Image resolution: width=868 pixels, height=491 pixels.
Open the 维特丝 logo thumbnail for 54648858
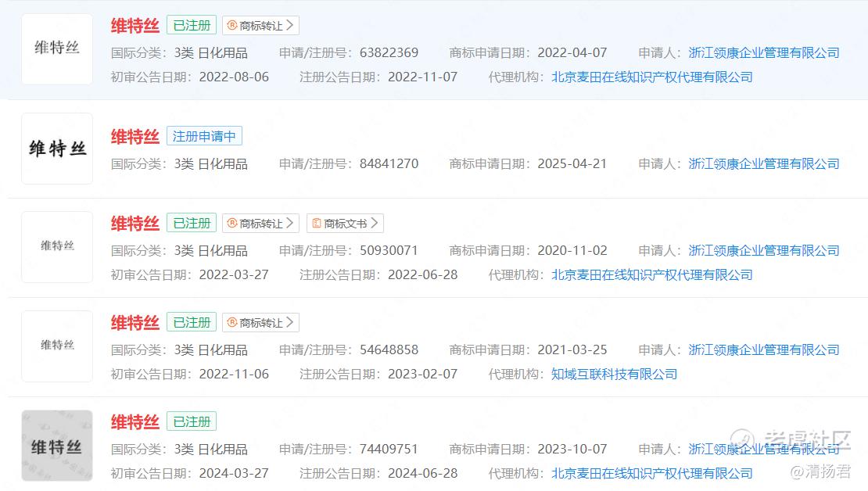pyautogui.click(x=57, y=346)
